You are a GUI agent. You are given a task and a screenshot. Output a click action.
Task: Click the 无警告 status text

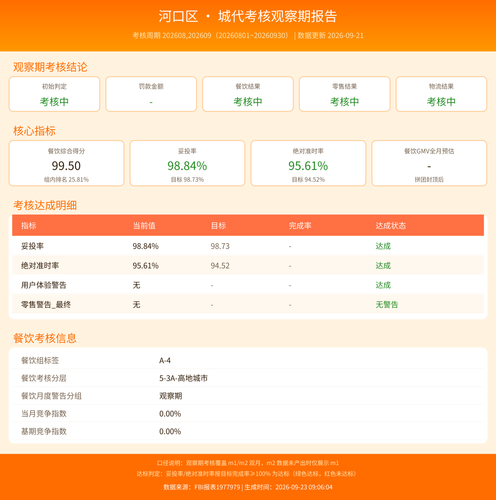tap(387, 304)
